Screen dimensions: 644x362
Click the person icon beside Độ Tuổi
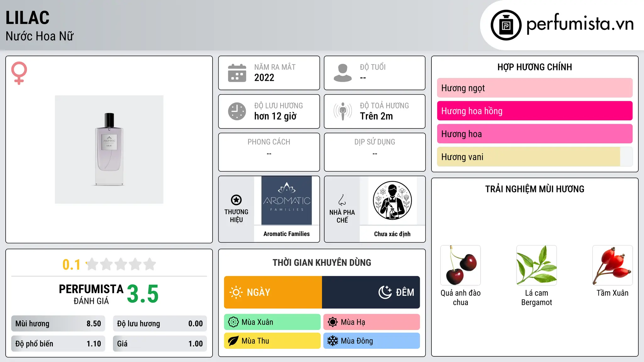point(343,73)
